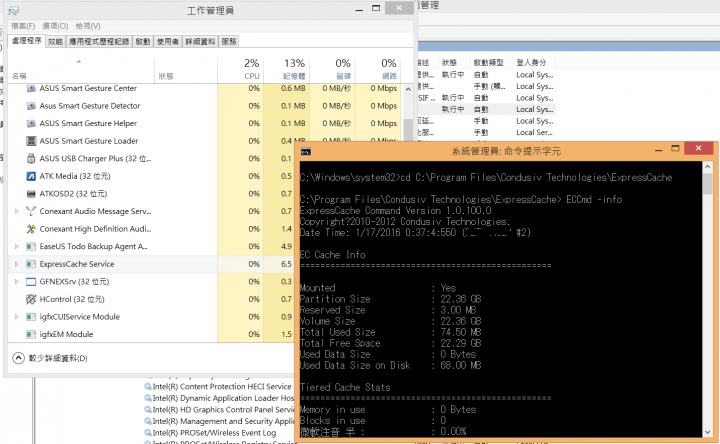Collapse details with 較少詳細資料 arrow button

pos(18,358)
